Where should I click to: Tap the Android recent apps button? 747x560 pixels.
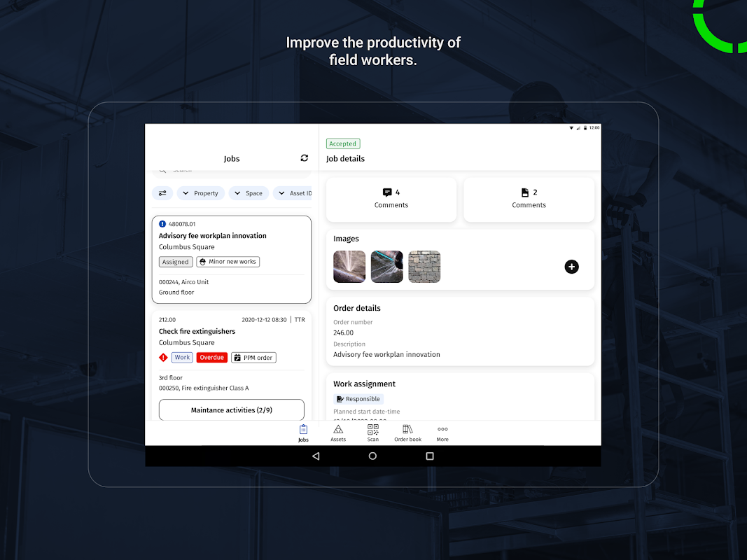click(x=430, y=456)
